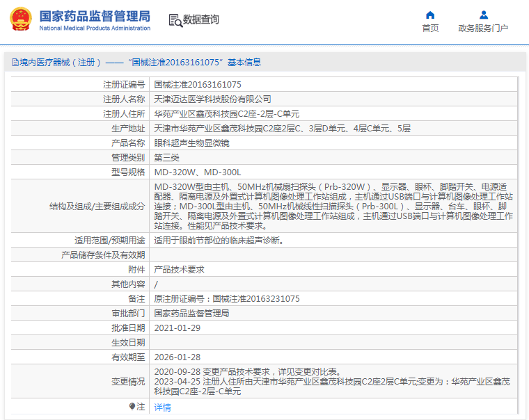Click the 其他内容 row label
529x420 pixels.
[x=128, y=284]
